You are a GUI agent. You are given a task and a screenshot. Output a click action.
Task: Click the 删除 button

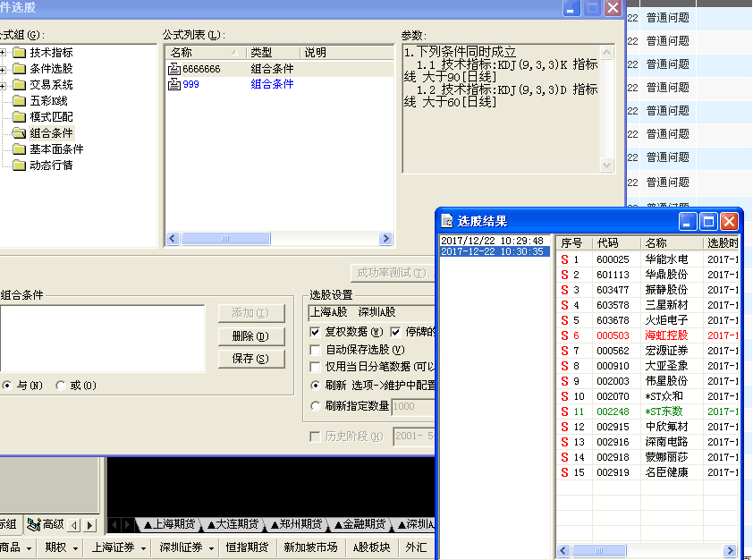[x=250, y=336]
